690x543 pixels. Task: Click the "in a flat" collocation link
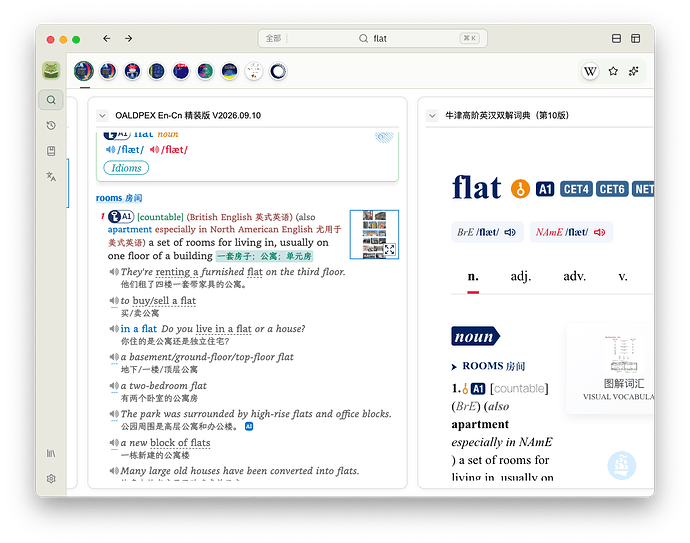(139, 329)
